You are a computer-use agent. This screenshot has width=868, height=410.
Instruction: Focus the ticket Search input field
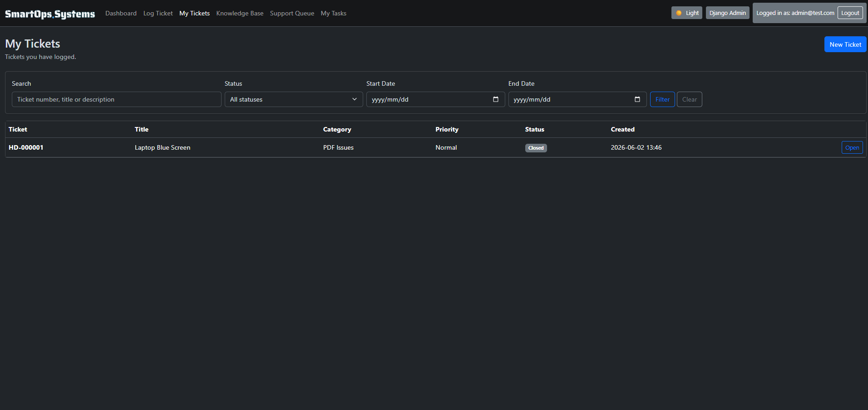tap(117, 99)
